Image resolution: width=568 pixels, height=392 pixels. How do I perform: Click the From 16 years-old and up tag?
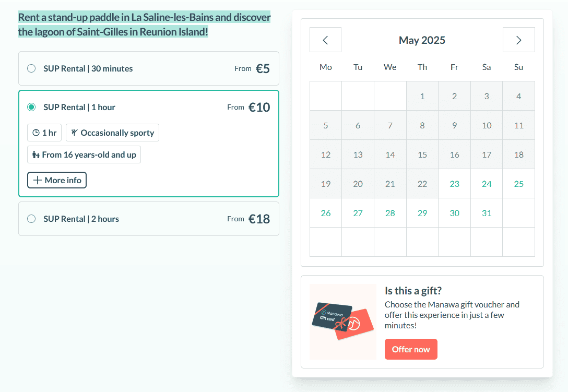pyautogui.click(x=84, y=155)
